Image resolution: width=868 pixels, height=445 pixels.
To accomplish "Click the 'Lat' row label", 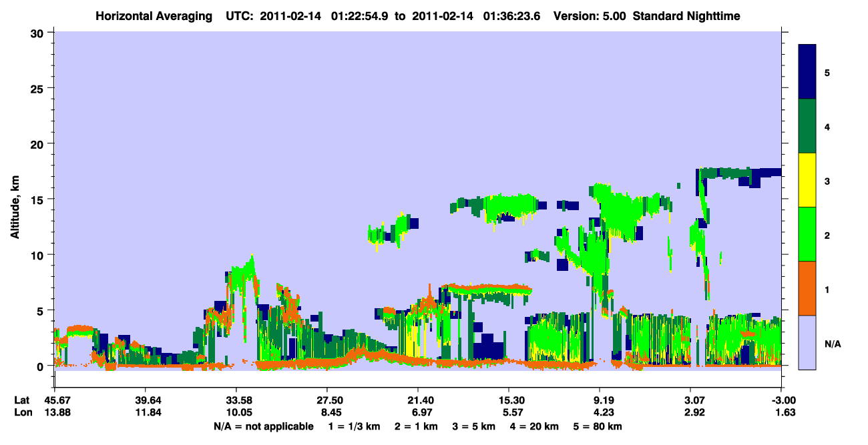I will click(22, 400).
